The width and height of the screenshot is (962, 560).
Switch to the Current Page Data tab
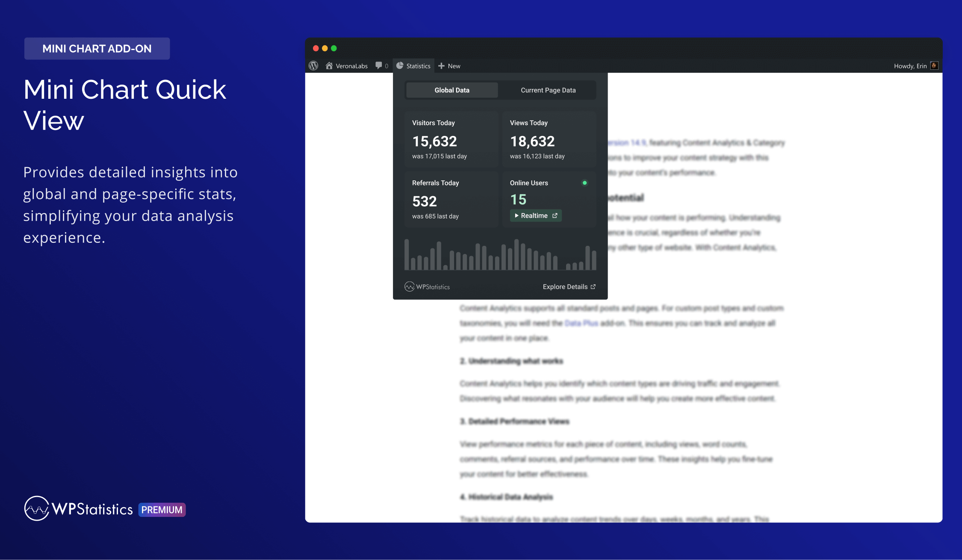[x=548, y=90]
